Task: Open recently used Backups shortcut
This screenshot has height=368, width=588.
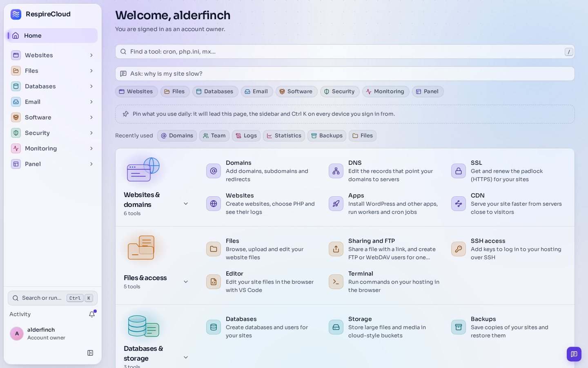Action: click(x=327, y=136)
